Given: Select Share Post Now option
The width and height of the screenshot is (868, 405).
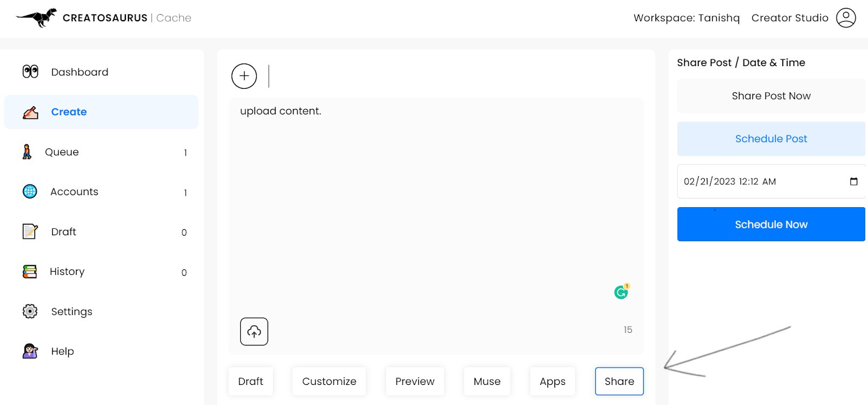Looking at the screenshot, I should point(771,96).
